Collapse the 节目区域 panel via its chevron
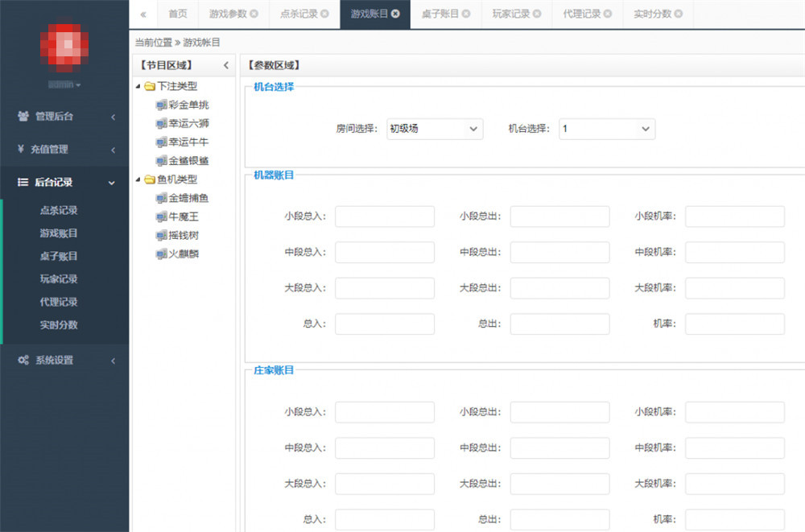805x532 pixels. tap(226, 65)
